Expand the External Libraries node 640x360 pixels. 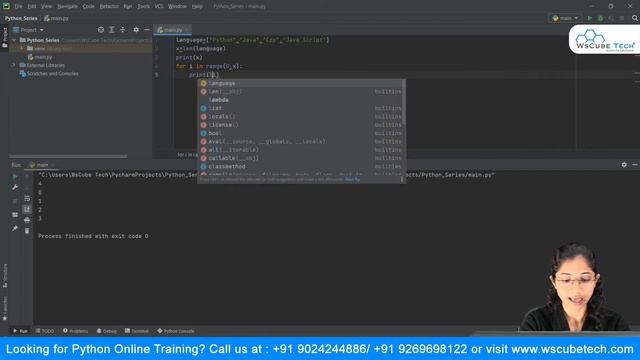coord(13,65)
